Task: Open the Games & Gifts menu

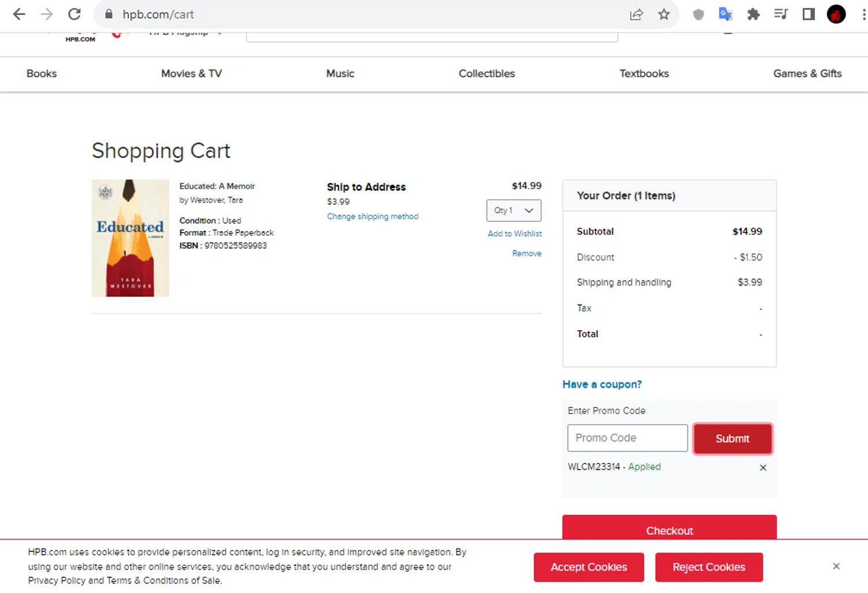Action: 807,73
